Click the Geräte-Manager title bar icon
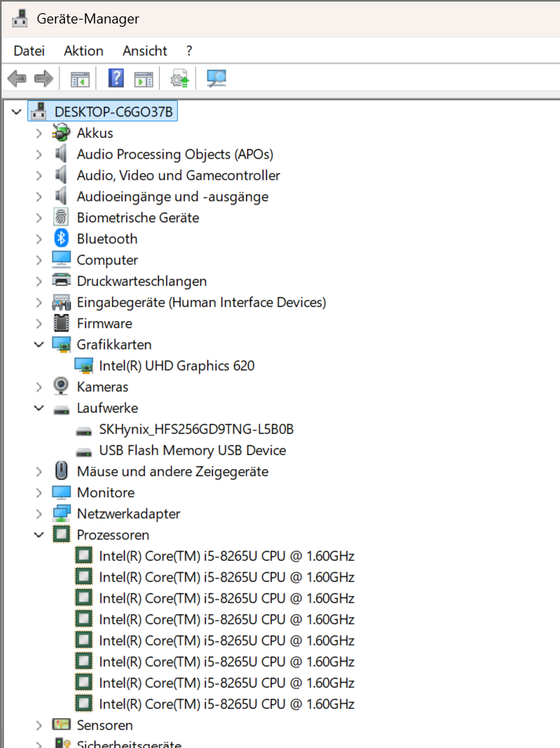The image size is (560, 748). (20, 19)
